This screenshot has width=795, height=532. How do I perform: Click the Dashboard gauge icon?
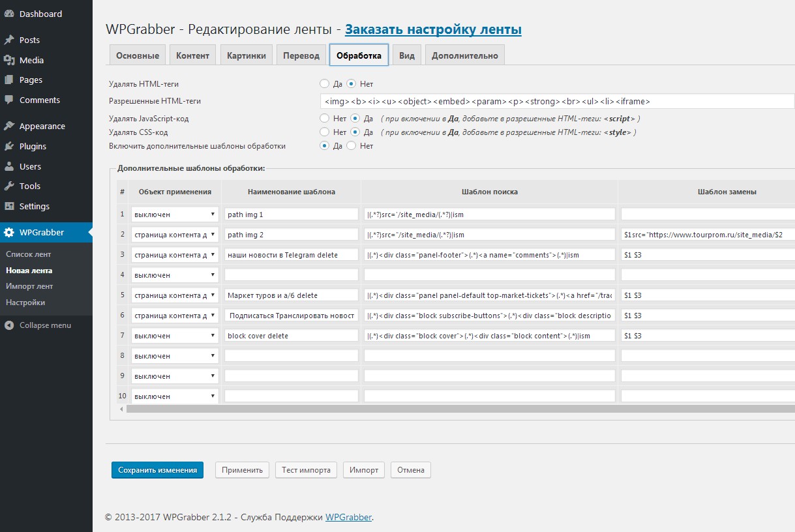coord(9,14)
